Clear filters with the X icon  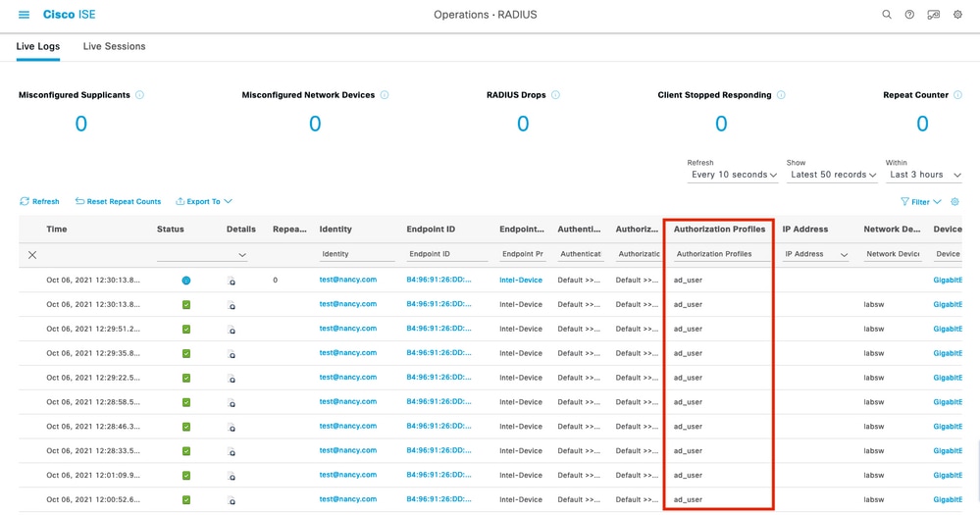(x=32, y=254)
